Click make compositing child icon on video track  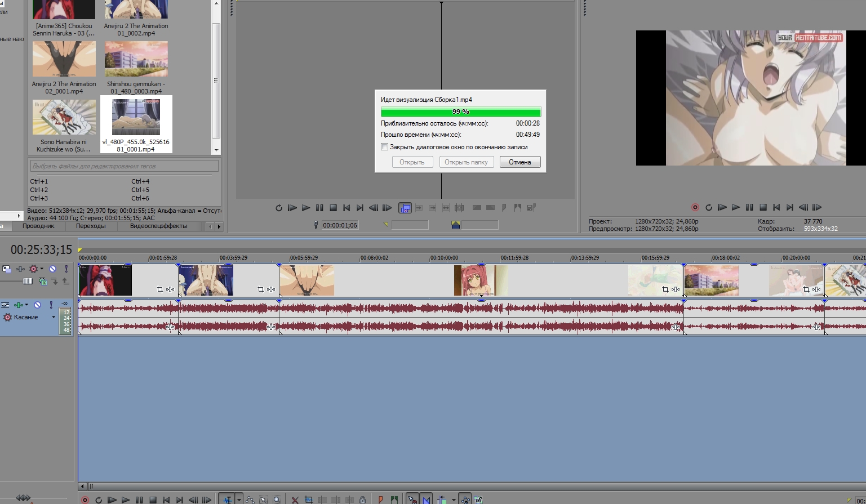point(56,282)
